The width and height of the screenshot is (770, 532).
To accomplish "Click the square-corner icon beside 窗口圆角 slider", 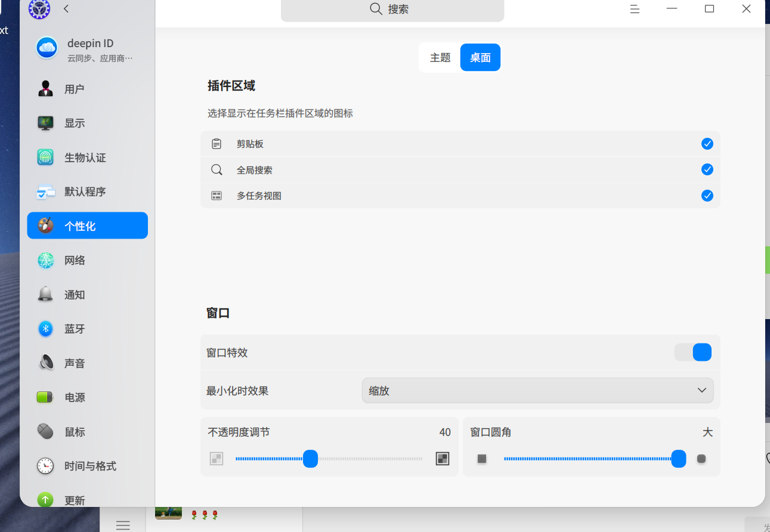I will [482, 459].
